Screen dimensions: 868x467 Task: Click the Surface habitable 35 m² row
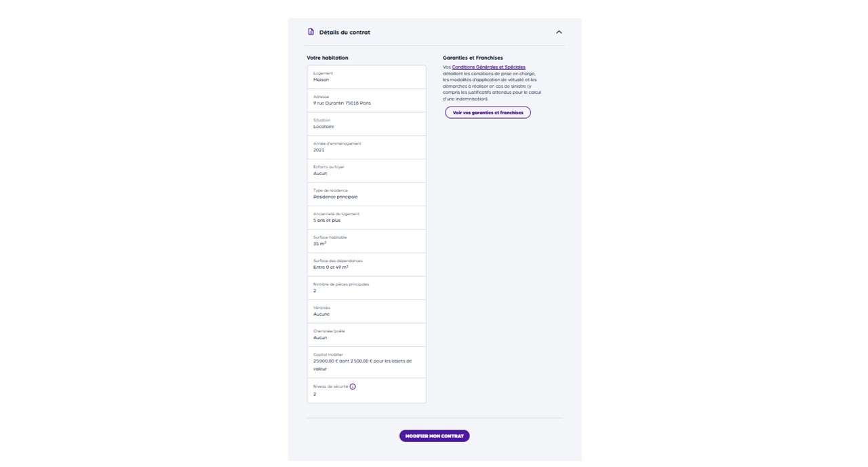point(366,241)
